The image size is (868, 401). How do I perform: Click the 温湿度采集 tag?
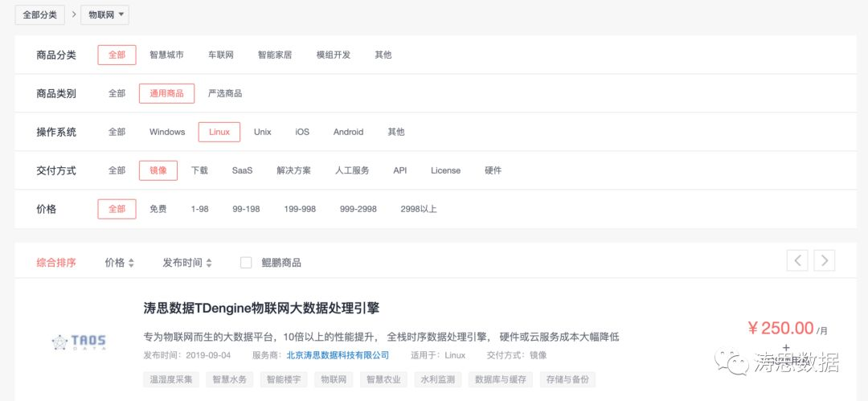(171, 379)
